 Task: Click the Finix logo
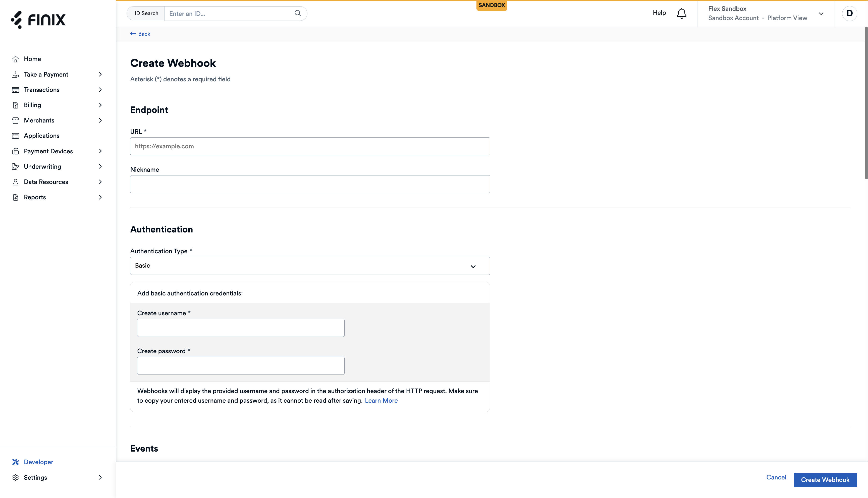coord(38,20)
